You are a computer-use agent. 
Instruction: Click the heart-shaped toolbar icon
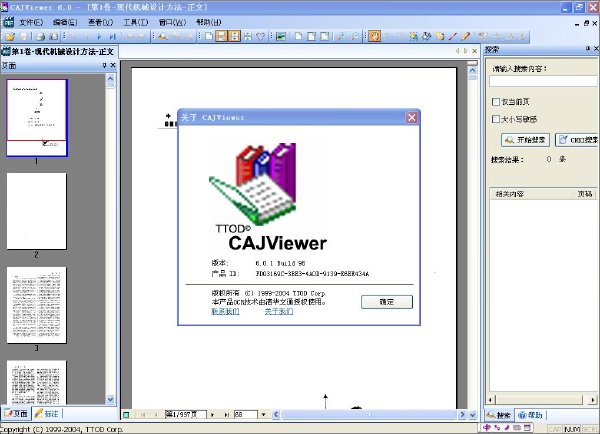tap(260, 36)
